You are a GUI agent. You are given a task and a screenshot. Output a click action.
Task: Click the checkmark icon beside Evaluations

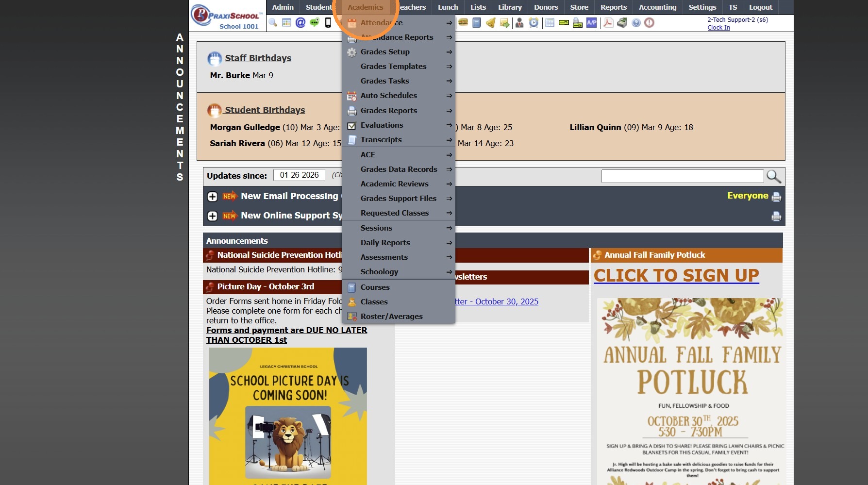pos(352,126)
